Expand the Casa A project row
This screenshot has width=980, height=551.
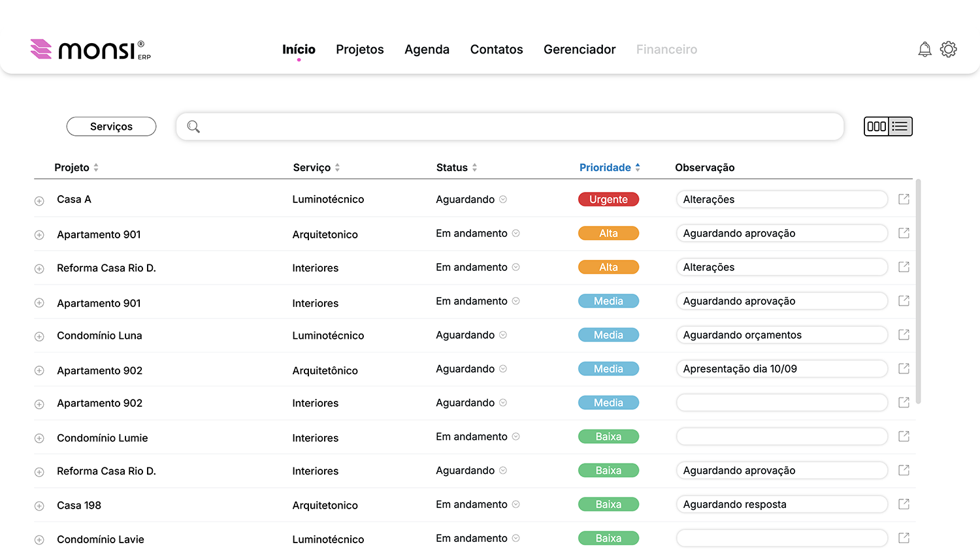coord(39,201)
